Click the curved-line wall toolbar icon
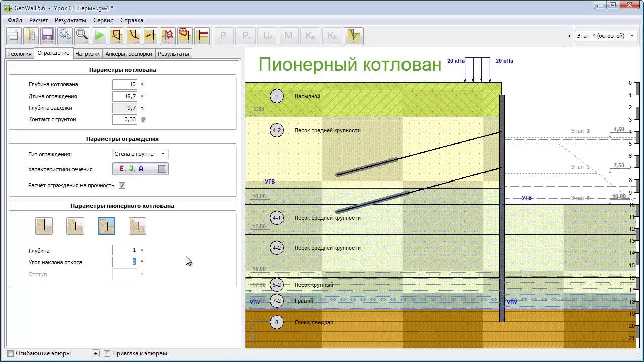This screenshot has width=644, height=362. tap(133, 36)
